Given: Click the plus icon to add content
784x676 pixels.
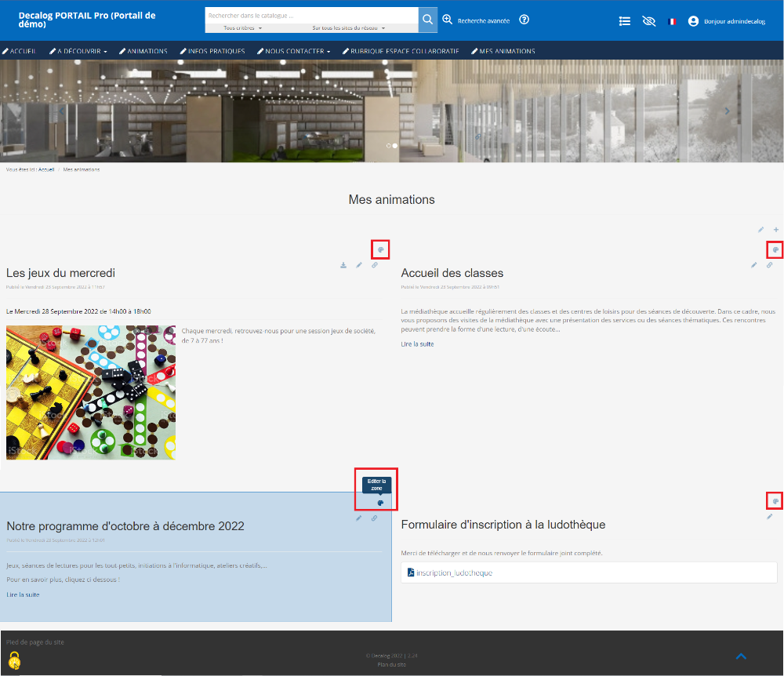Looking at the screenshot, I should (x=776, y=230).
